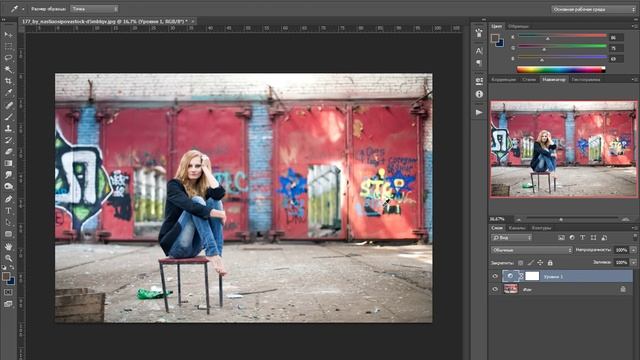Select the Zoom tool
The width and height of the screenshot is (640, 360).
tap(8, 258)
